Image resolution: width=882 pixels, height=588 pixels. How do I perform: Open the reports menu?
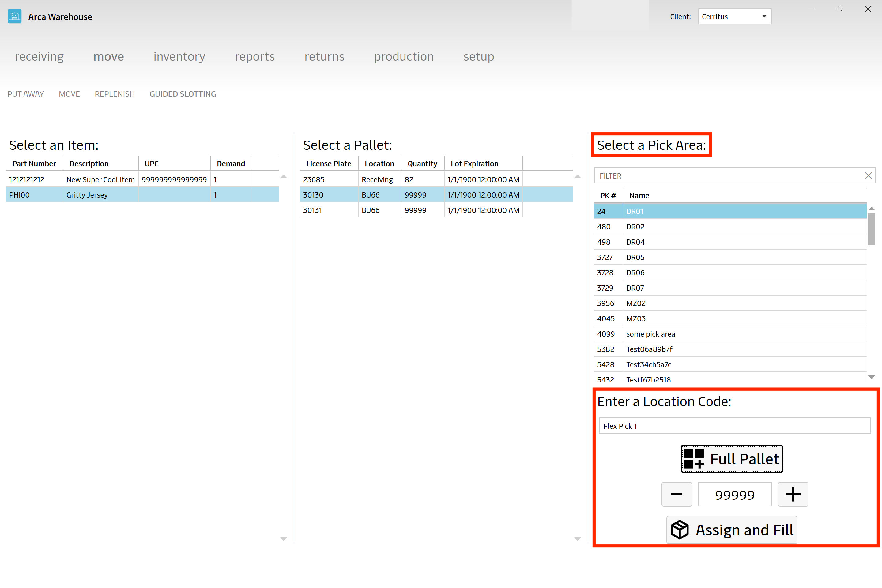[x=254, y=57]
